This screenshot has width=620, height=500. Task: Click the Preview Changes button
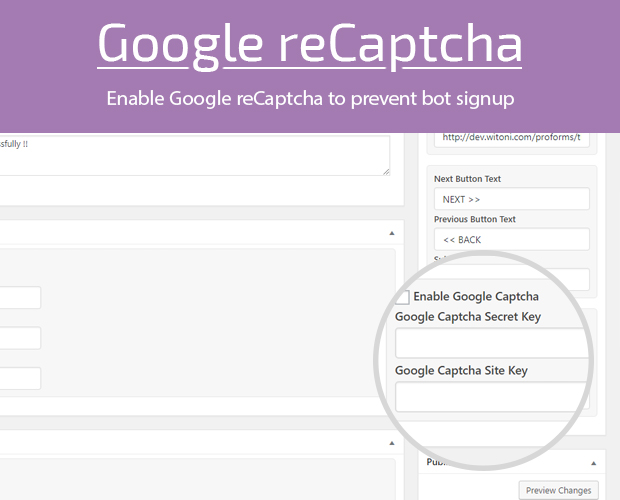tap(558, 490)
